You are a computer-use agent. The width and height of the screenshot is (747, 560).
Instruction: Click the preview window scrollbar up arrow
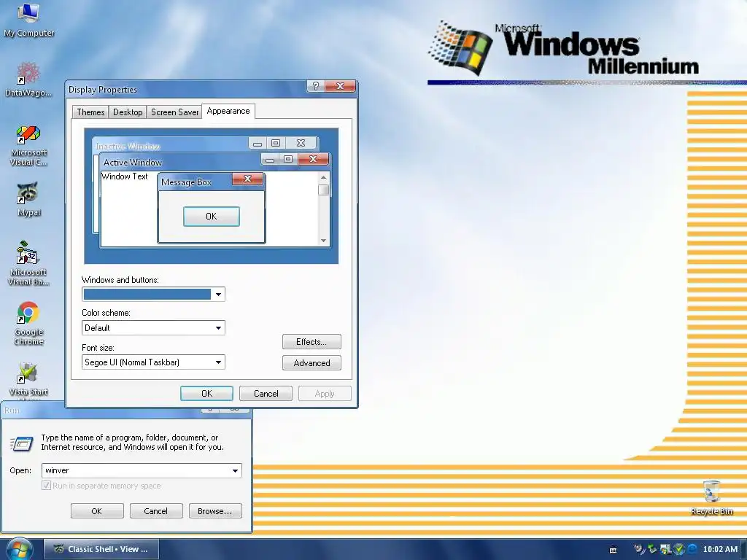(x=323, y=177)
